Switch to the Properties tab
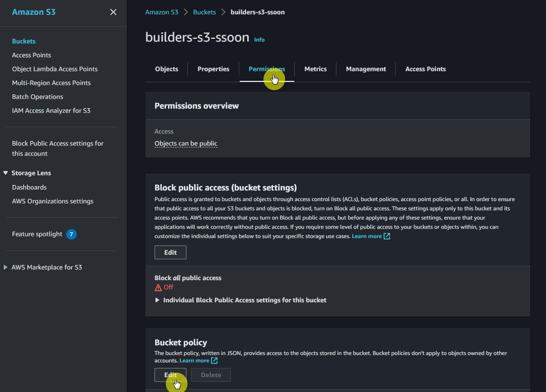Screen dimensions: 546x392 (x=213, y=69)
